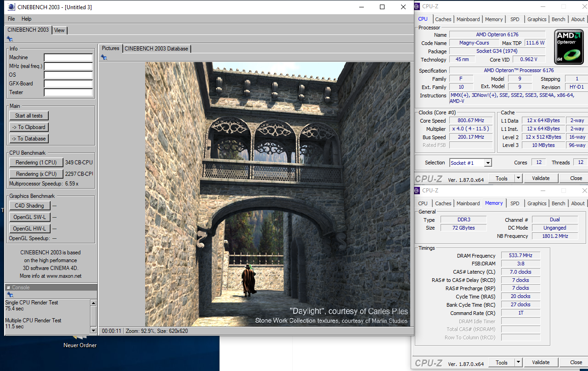Select the CINEBENCH 2003 tab
The height and width of the screenshot is (371, 588).
pyautogui.click(x=28, y=30)
